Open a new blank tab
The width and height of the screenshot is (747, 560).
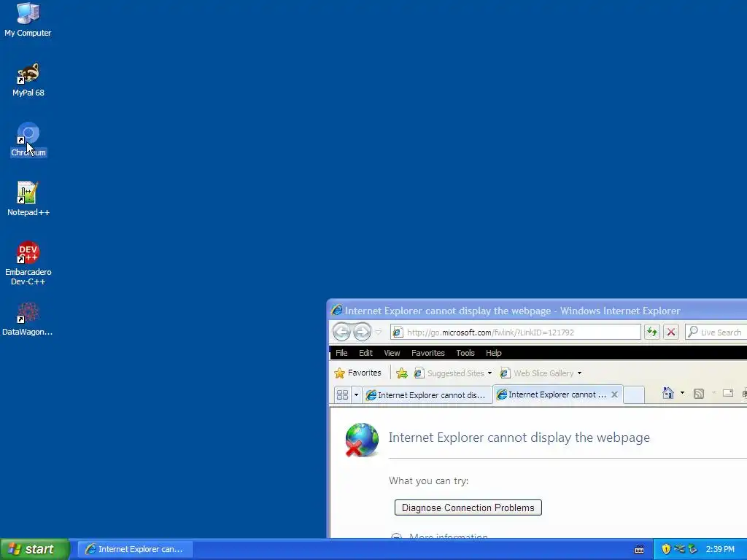[x=634, y=394]
